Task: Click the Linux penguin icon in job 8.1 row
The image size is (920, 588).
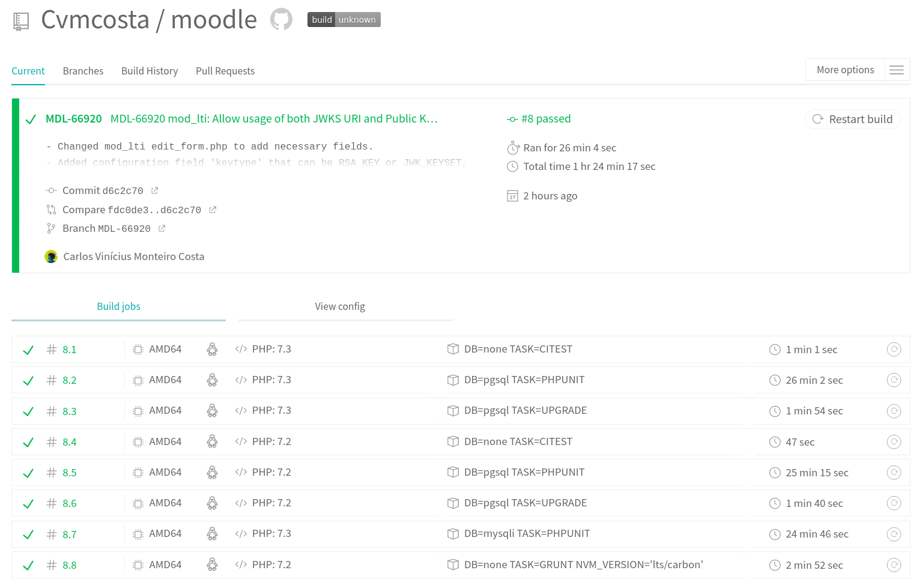Action: point(212,349)
